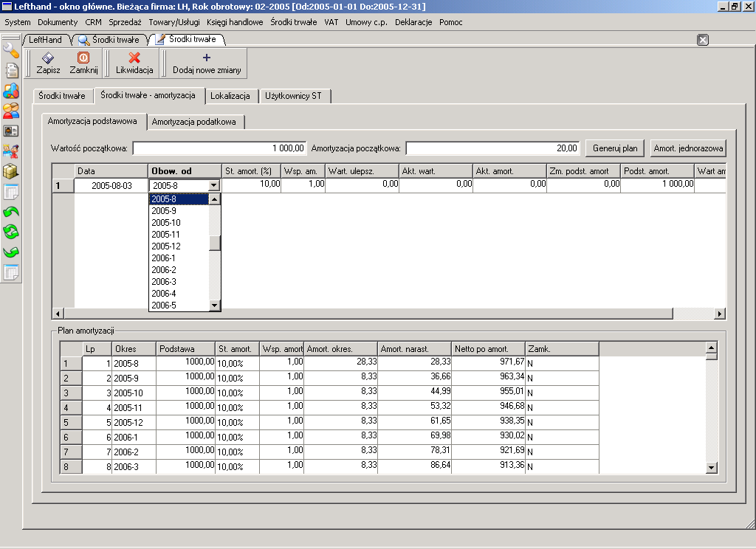
Task: Click upper grid horizontal scroll left arrow
Action: (x=58, y=314)
